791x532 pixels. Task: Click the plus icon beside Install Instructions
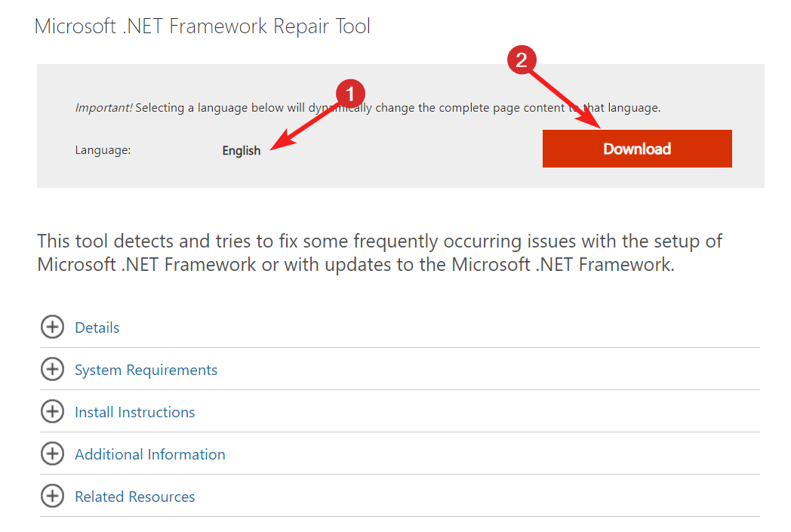51,412
